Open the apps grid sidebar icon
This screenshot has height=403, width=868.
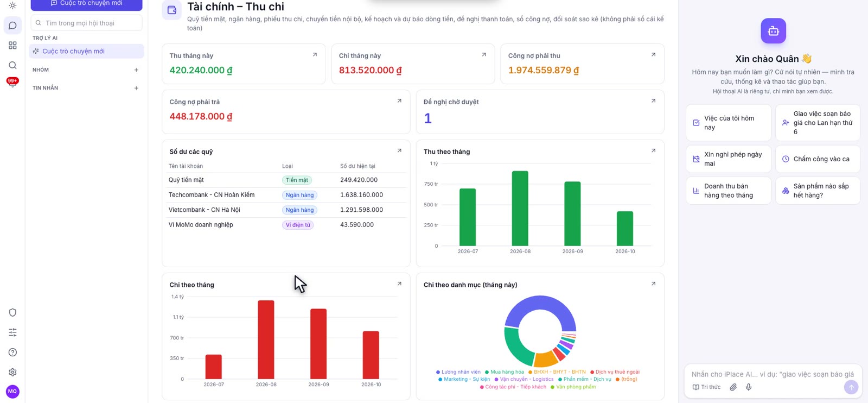point(12,46)
